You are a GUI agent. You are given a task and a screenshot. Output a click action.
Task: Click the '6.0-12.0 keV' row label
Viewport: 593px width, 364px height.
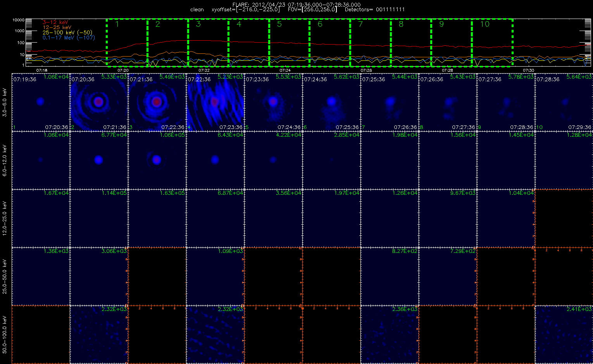[5, 160]
